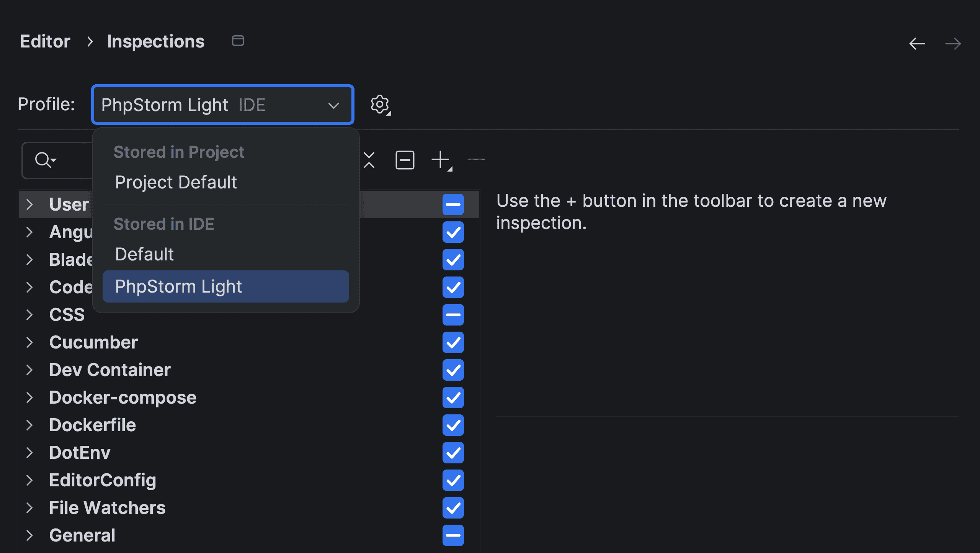
Task: Select the PhpStorm Light profile item
Action: click(x=178, y=286)
